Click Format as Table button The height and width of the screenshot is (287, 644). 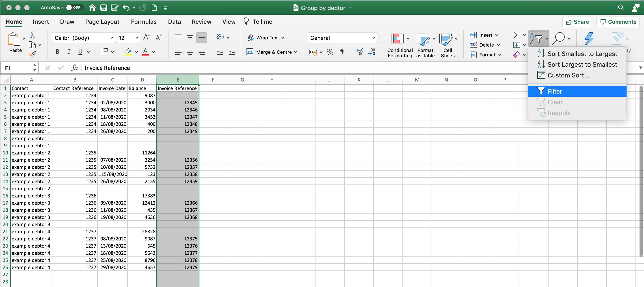coord(426,45)
